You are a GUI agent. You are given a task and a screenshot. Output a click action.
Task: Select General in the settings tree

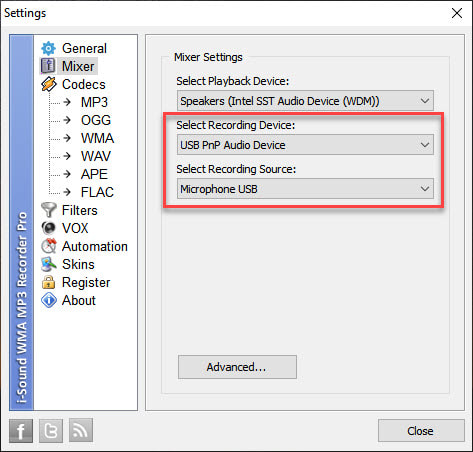tap(84, 49)
